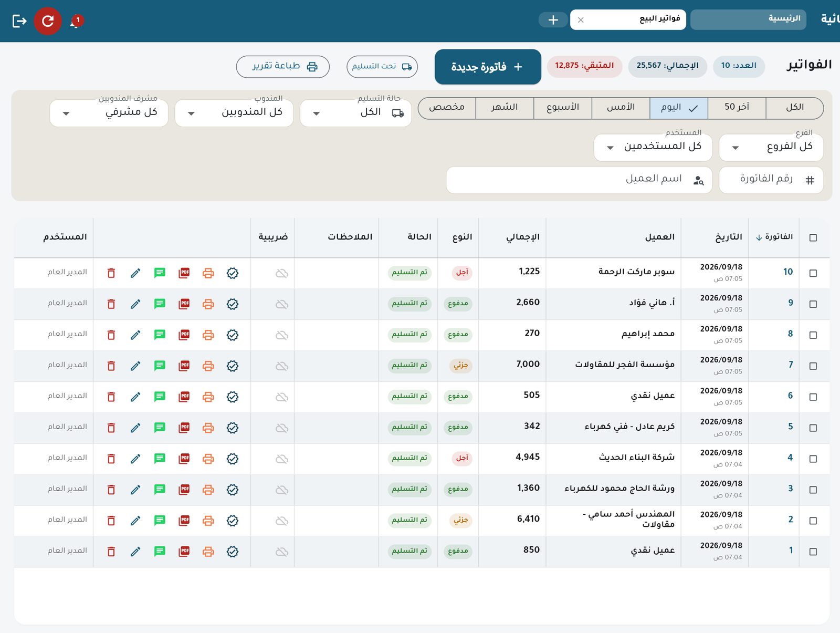The width and height of the screenshot is (840, 633).
Task: Check the checkbox for invoice 7
Action: click(x=813, y=366)
